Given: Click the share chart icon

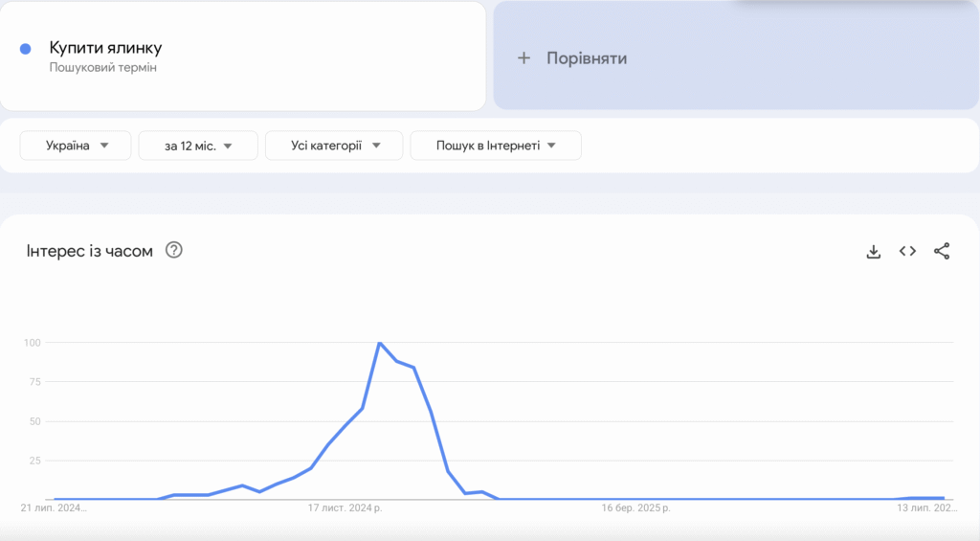Looking at the screenshot, I should click(942, 251).
